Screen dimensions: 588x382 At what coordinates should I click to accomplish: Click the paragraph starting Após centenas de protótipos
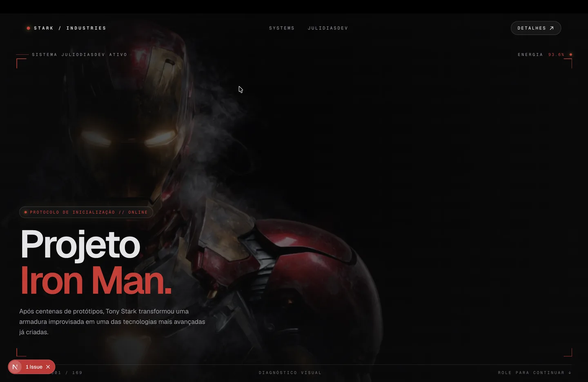(112, 322)
